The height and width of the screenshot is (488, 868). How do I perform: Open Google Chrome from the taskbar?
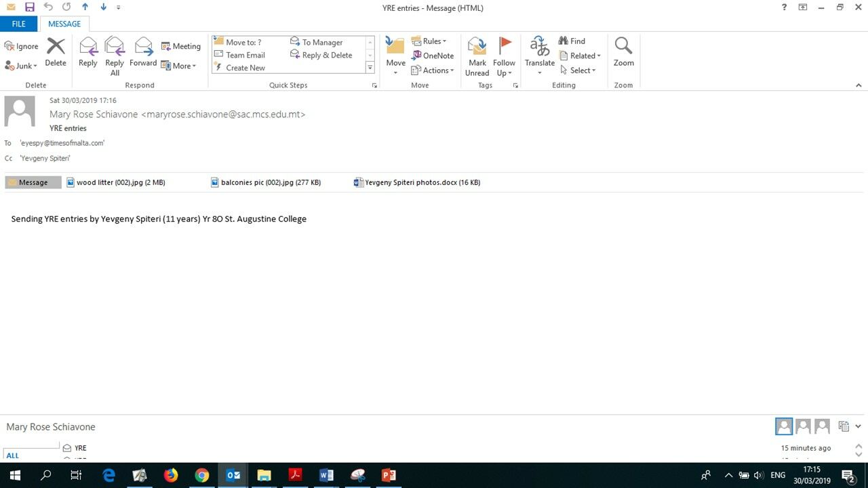click(x=202, y=475)
